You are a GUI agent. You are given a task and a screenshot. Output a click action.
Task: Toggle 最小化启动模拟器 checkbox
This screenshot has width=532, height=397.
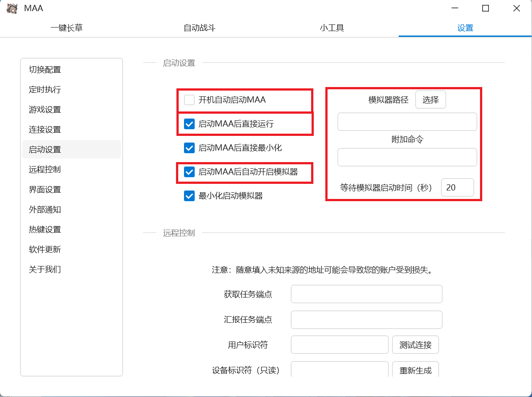click(190, 196)
